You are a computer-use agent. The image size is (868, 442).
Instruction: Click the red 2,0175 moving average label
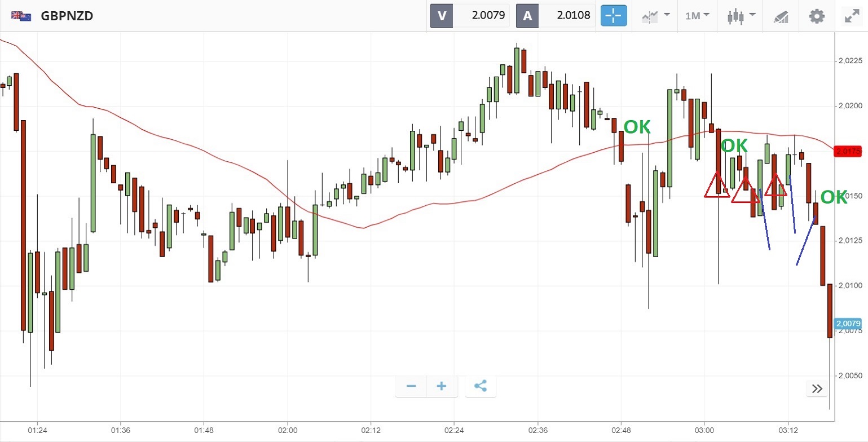tap(849, 152)
